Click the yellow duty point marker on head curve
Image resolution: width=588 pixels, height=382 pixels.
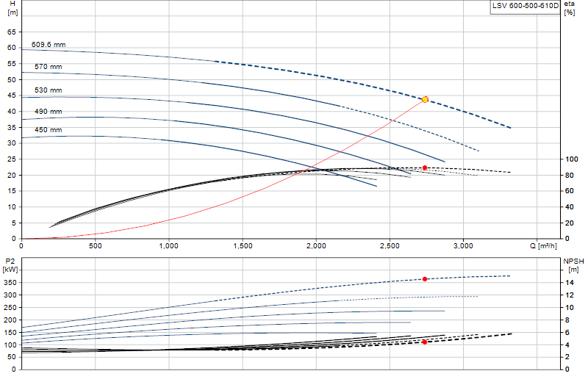(x=425, y=99)
